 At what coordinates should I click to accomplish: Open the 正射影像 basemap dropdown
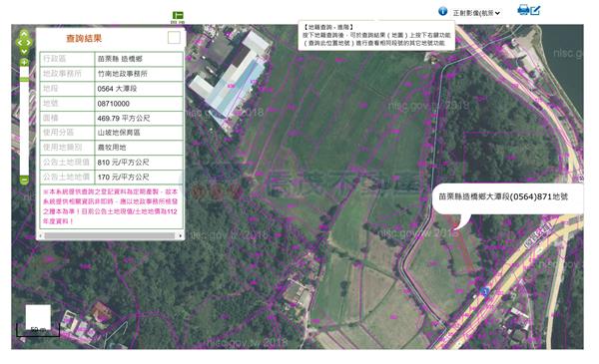[476, 13]
